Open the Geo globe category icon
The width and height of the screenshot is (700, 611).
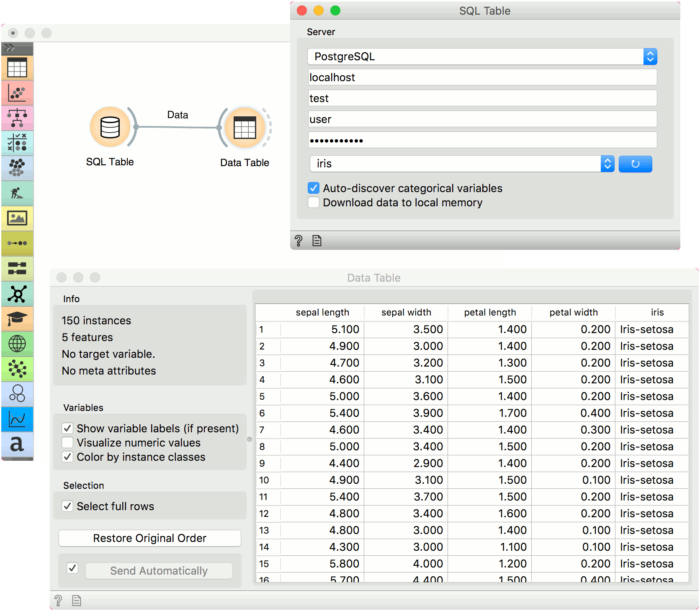[17, 344]
